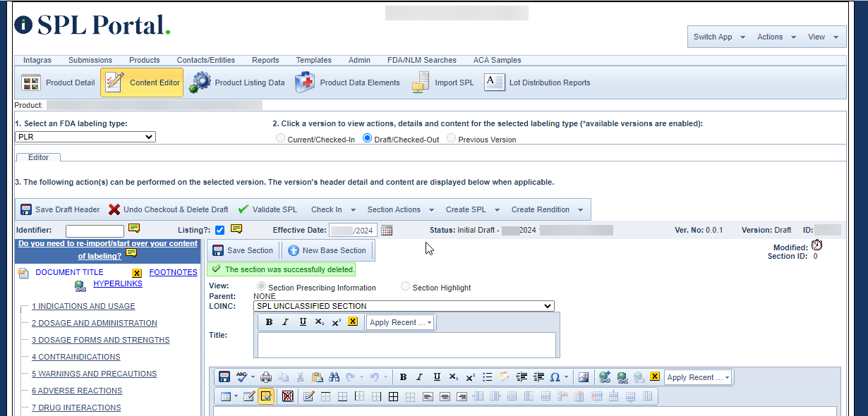Viewport: 868px width, 416px height.
Task: Click Validate SPL button
Action: [x=267, y=209]
